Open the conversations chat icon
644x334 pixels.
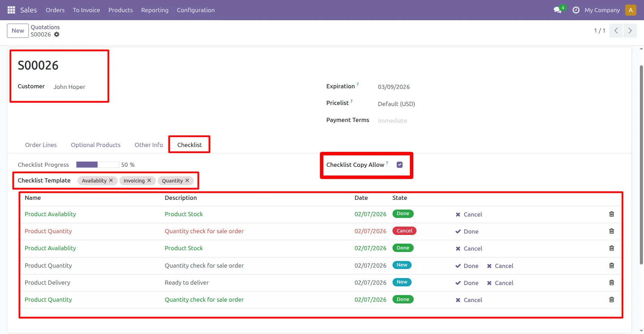[x=558, y=10]
